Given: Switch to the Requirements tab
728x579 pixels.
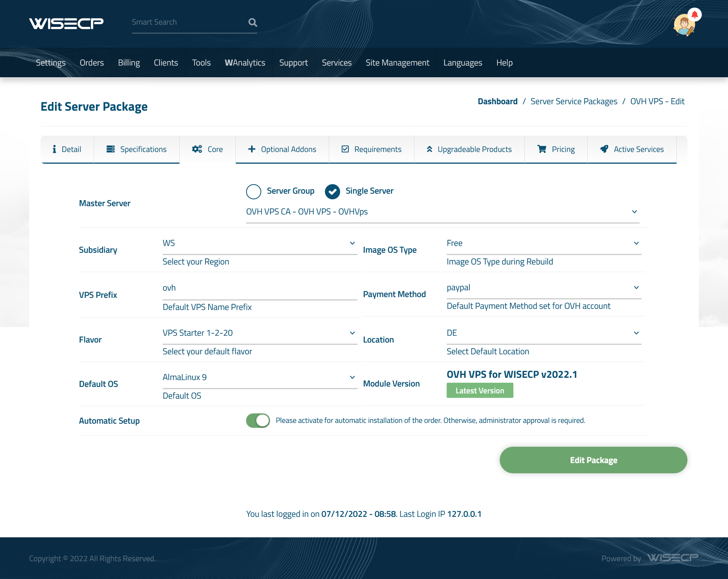Looking at the screenshot, I should pos(372,150).
